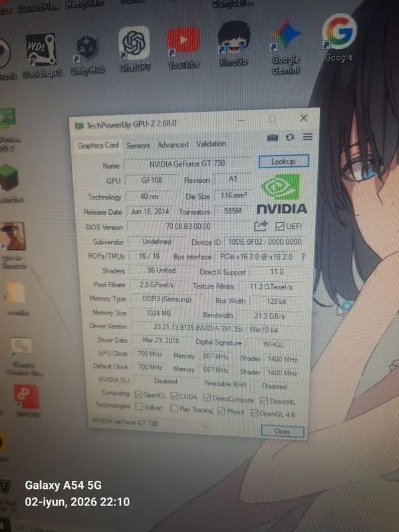
Task: Switch to the Graphics Card tab
Action: pyautogui.click(x=98, y=146)
